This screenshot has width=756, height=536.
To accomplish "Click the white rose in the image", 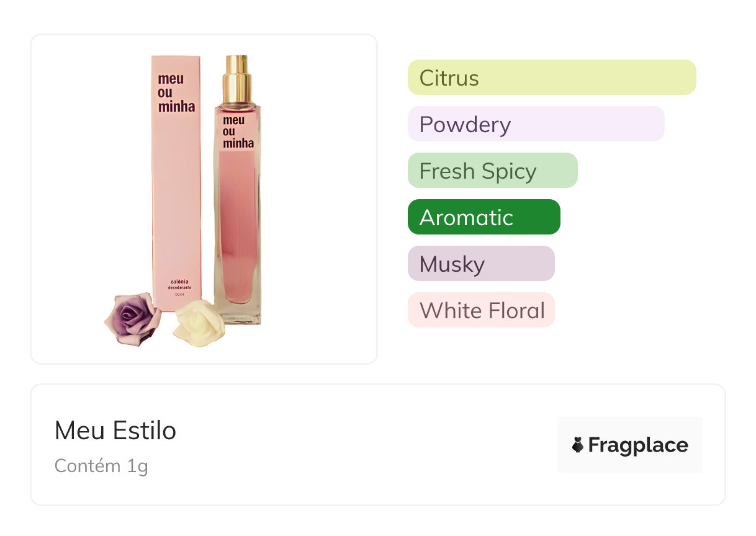I will coord(195,322).
